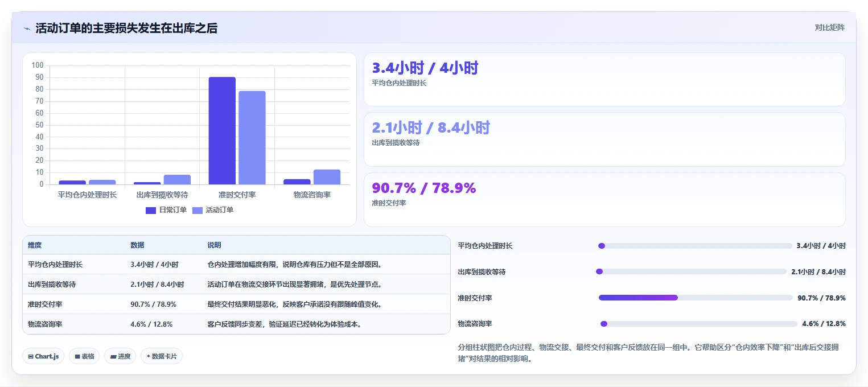Click the 出库到揽收等待 card caption
The width and height of the screenshot is (868, 387).
coord(396,143)
